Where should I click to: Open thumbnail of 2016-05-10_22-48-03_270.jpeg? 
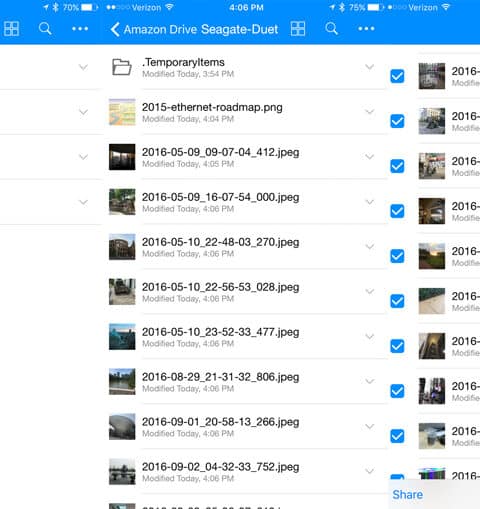122,247
